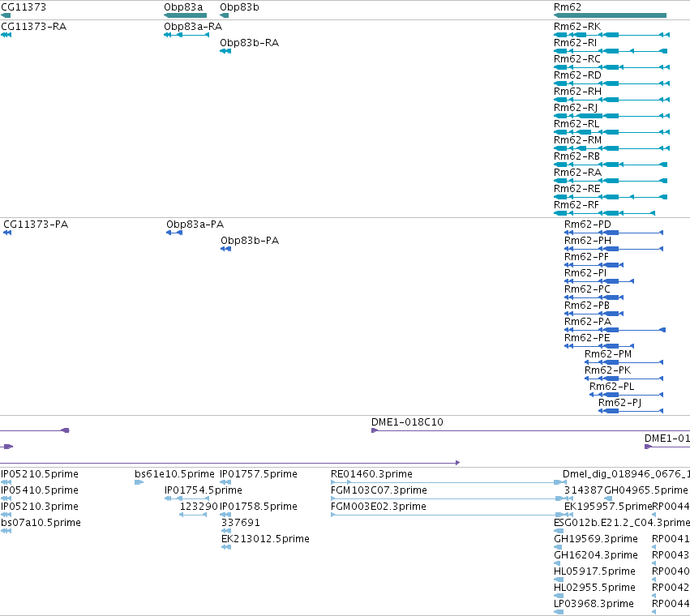Click the HL05917.5prime EST label
The height and width of the screenshot is (616, 690).
coord(594,572)
